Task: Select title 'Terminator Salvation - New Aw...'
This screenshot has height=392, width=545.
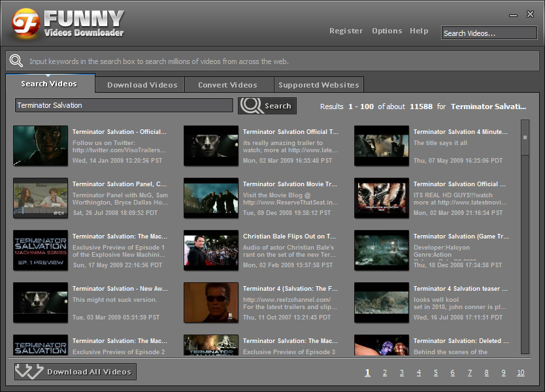Action: pos(120,288)
